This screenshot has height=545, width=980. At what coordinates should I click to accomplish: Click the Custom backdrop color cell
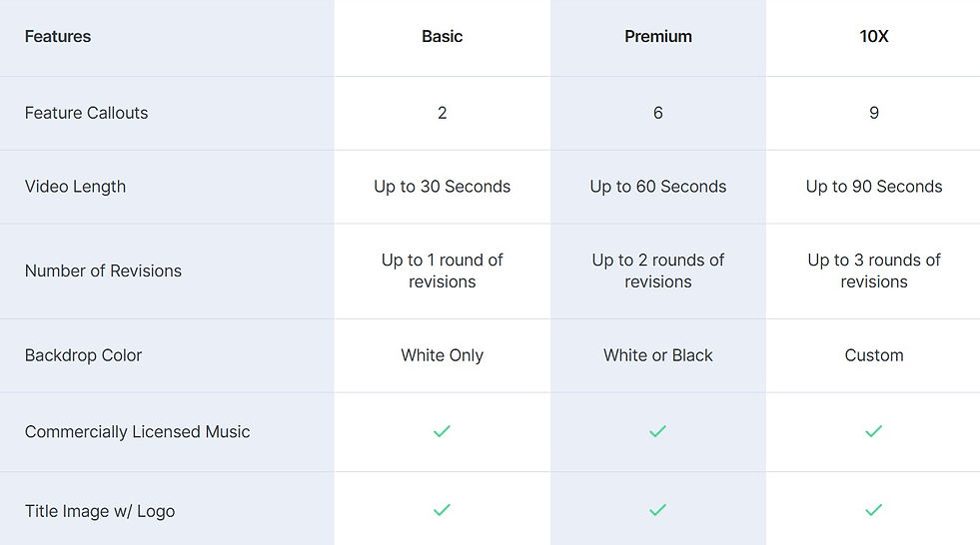tap(873, 355)
